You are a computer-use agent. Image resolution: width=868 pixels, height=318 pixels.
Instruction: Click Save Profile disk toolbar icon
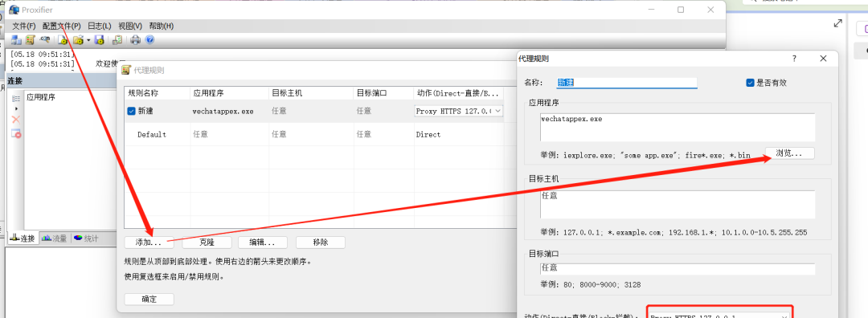pyautogui.click(x=99, y=40)
